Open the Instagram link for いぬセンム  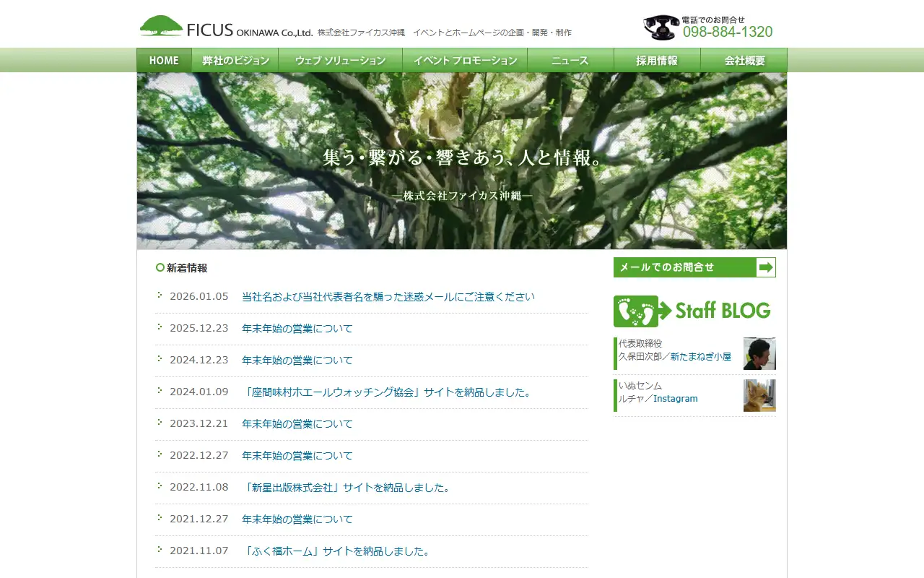676,399
